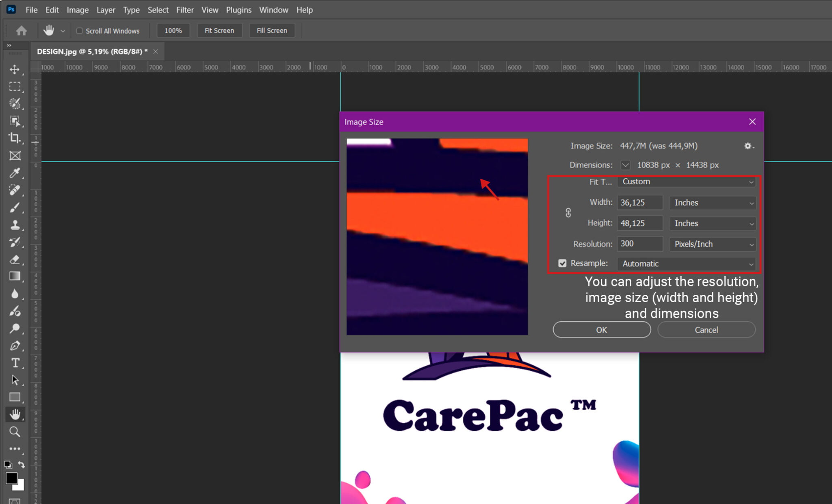Open the Resample Automatic dropdown

[686, 264]
